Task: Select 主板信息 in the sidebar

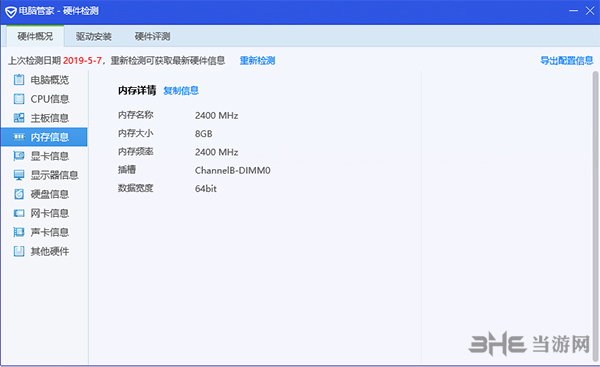Action: pos(44,118)
